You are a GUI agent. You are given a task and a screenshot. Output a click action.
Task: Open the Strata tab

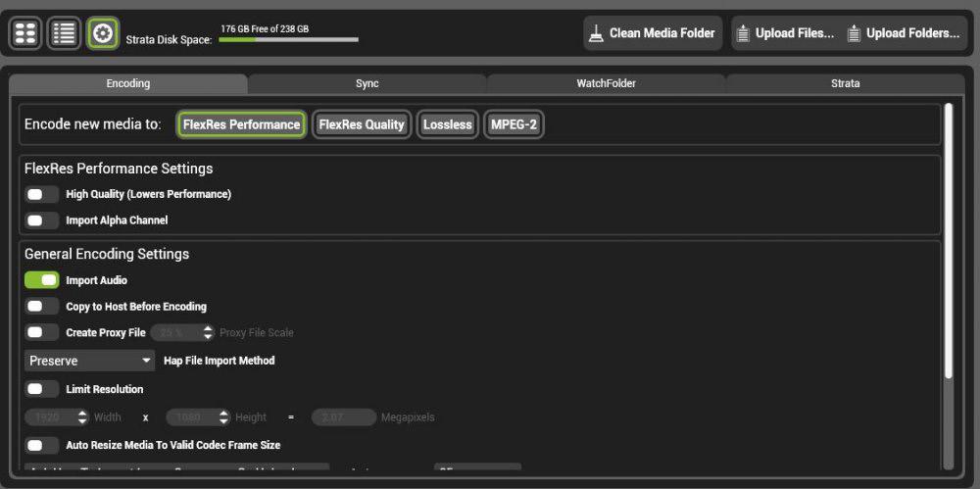[845, 84]
